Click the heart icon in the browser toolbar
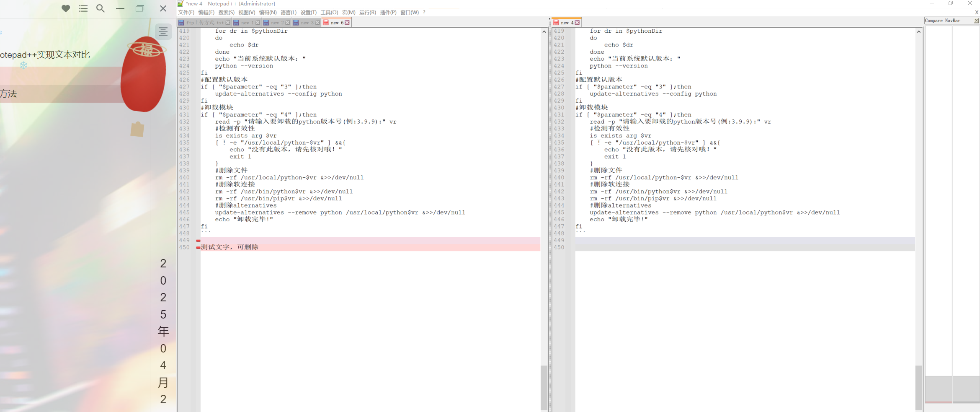Screen dimensions: 980x412 66,8
